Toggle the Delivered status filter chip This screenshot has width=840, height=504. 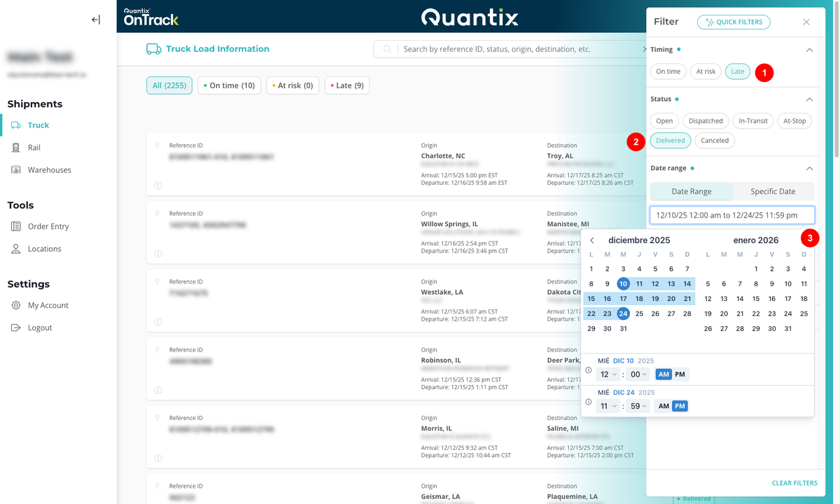(670, 141)
